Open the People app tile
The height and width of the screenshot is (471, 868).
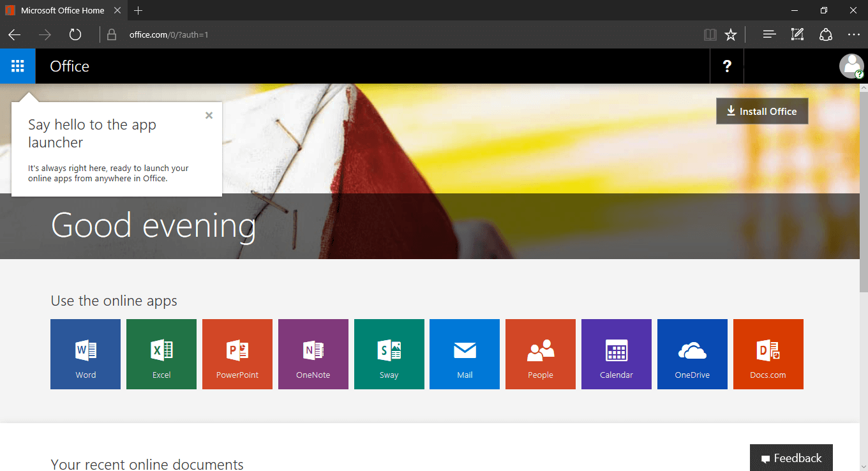pyautogui.click(x=541, y=354)
